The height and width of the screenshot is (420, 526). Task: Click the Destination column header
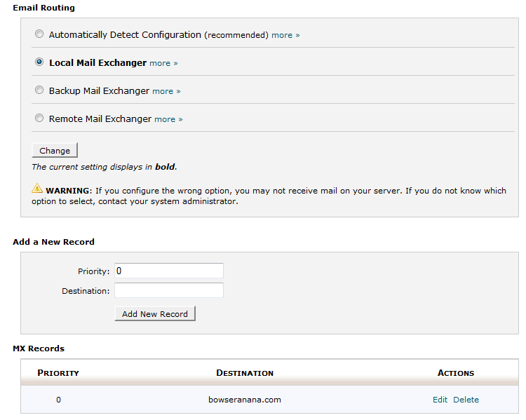pos(245,373)
